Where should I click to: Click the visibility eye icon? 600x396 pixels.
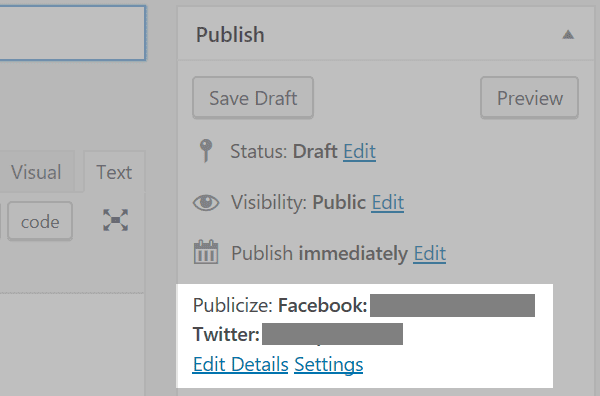206,202
